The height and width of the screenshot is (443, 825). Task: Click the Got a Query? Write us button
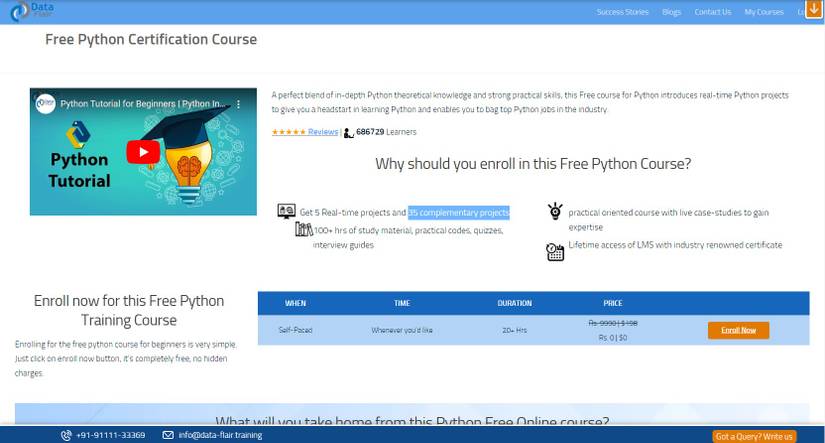pos(754,436)
